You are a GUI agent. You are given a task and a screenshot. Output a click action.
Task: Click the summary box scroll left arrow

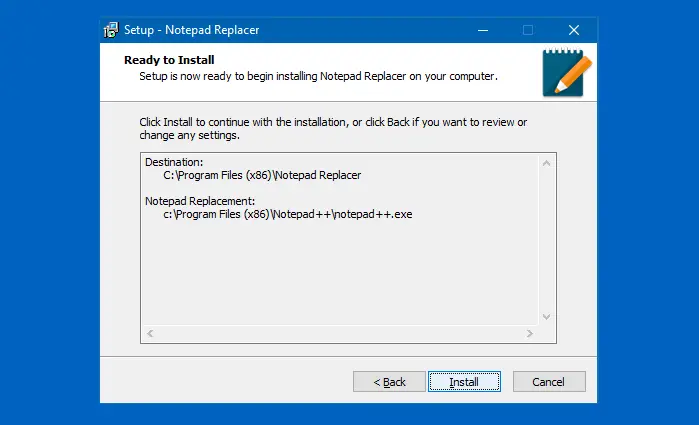[x=150, y=334]
